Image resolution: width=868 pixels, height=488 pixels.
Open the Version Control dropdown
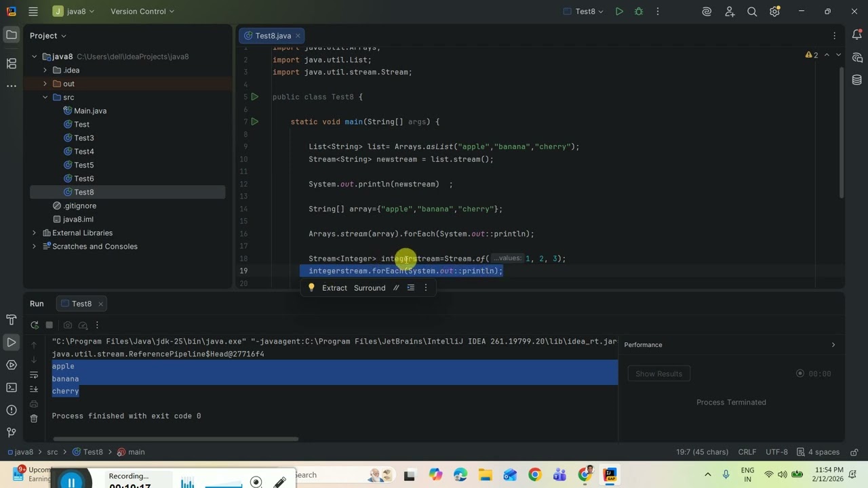pos(142,12)
